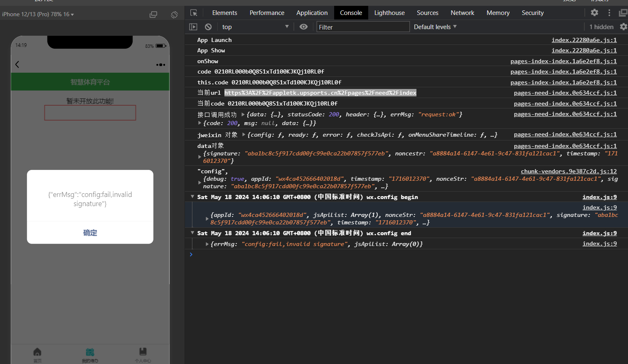Screen dimensions: 628x364
Task: Open the three-dot menu in phone preview
Action: 160,65
